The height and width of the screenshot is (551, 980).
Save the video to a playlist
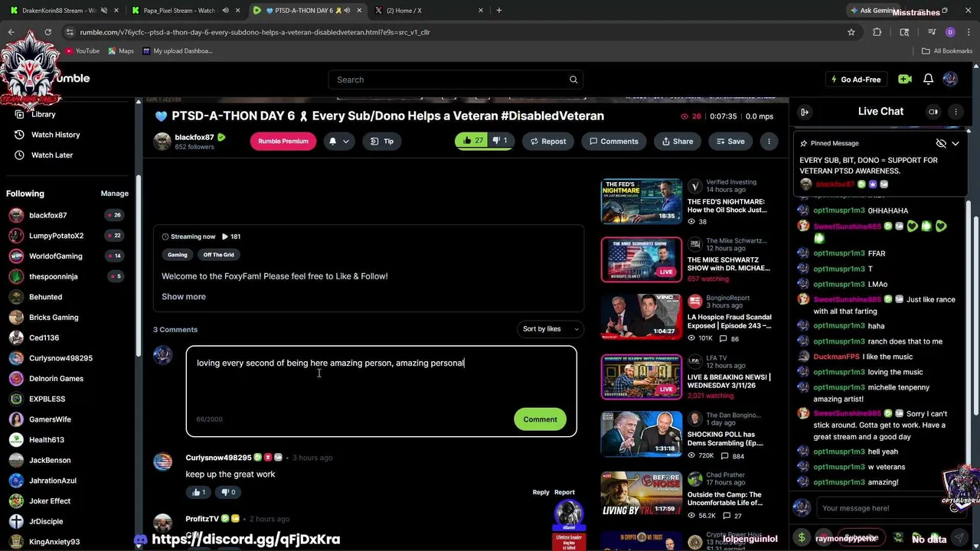tap(729, 141)
